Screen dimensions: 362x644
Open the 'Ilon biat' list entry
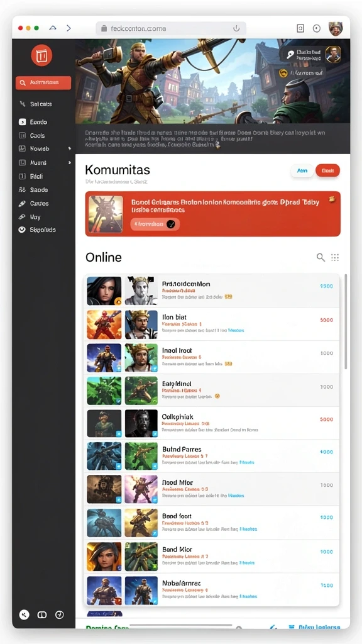tap(211, 324)
